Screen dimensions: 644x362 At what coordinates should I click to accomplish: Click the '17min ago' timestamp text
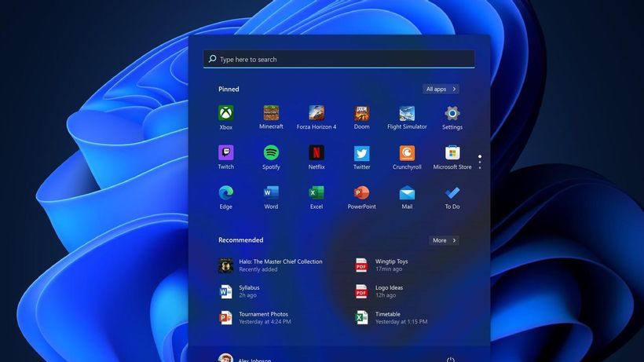pyautogui.click(x=389, y=269)
